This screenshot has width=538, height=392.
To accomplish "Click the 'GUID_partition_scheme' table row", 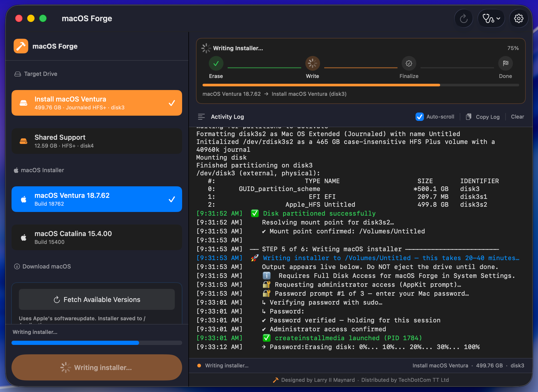I will click(x=344, y=189).
